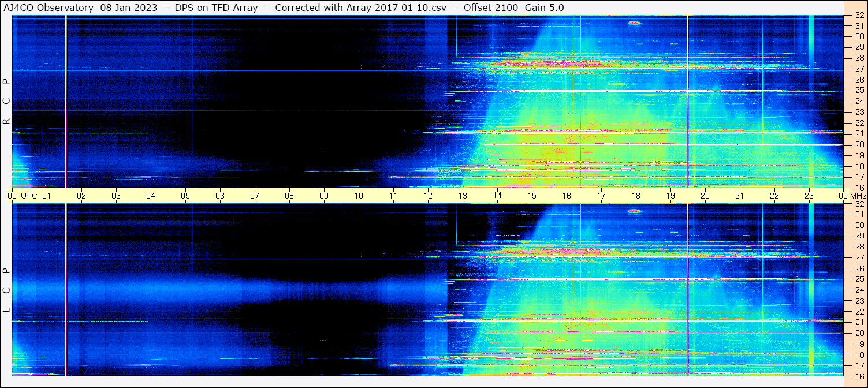Click "24" on the LCP frequency scale
The image size is (868, 388).
click(859, 290)
